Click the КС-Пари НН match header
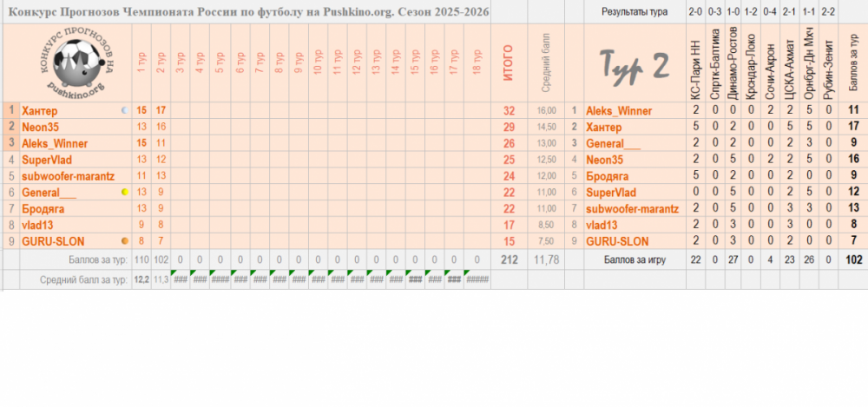Viewport: 868px width, 407px height. pyautogui.click(x=695, y=65)
